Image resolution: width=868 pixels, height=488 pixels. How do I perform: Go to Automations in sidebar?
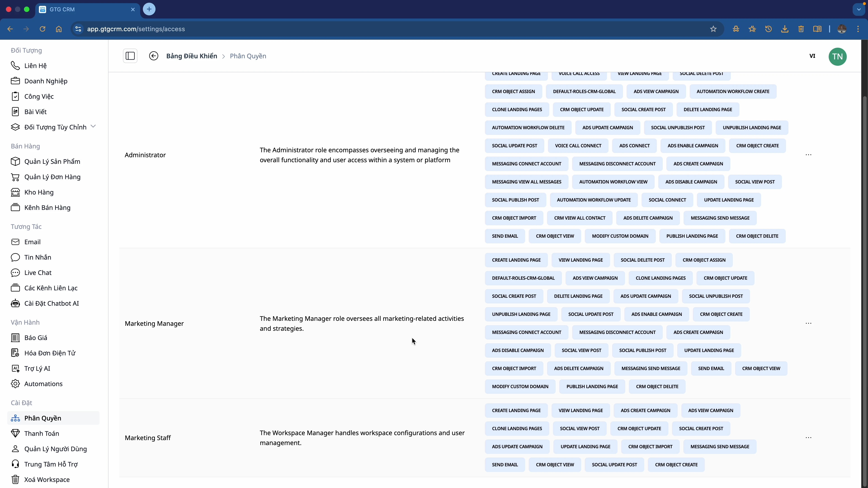43,384
